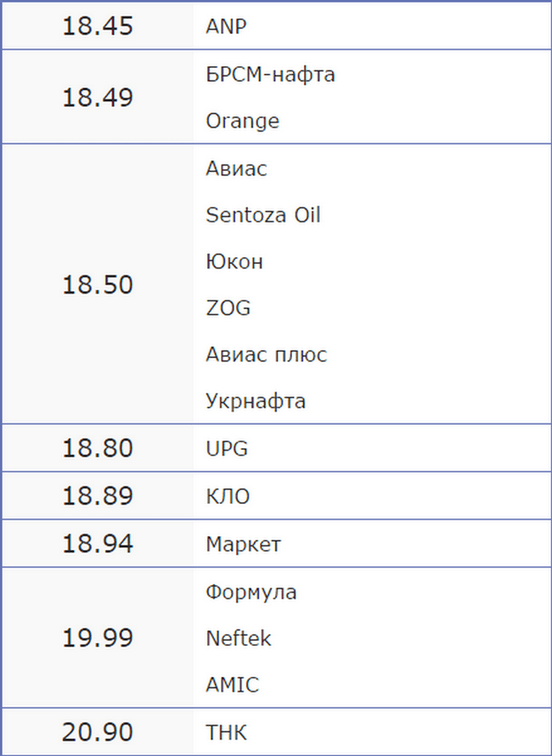Click the 20.90 price value
The image size is (552, 756).
(97, 731)
